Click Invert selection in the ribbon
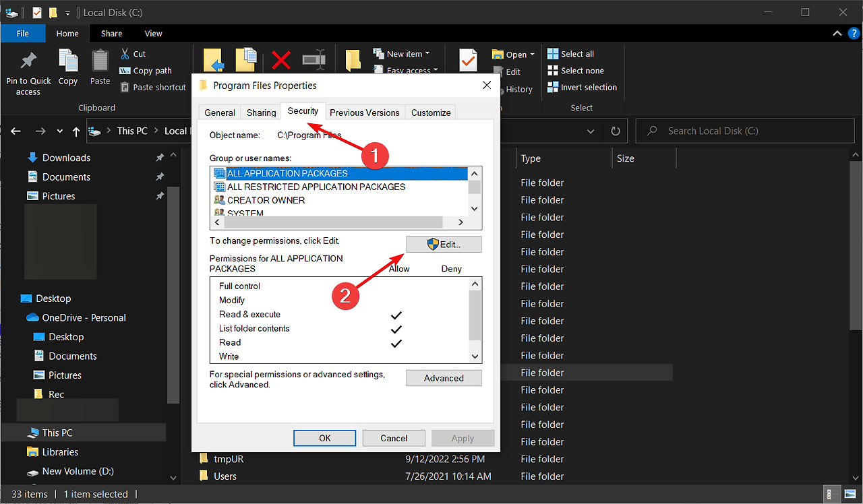 click(x=582, y=87)
